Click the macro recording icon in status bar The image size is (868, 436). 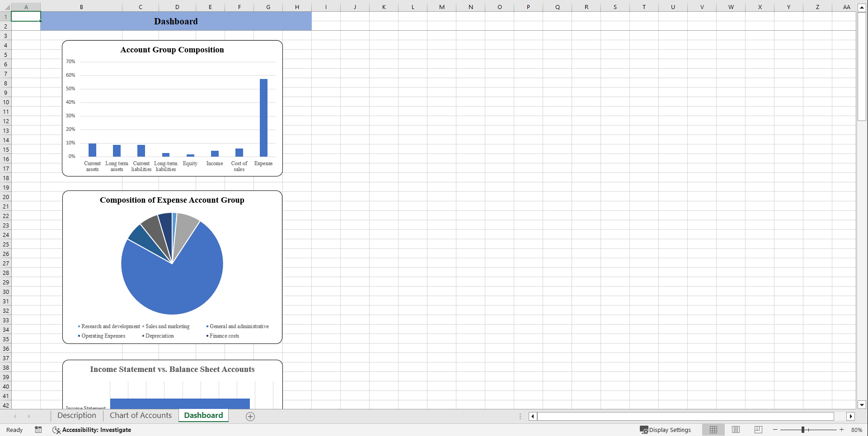38,430
